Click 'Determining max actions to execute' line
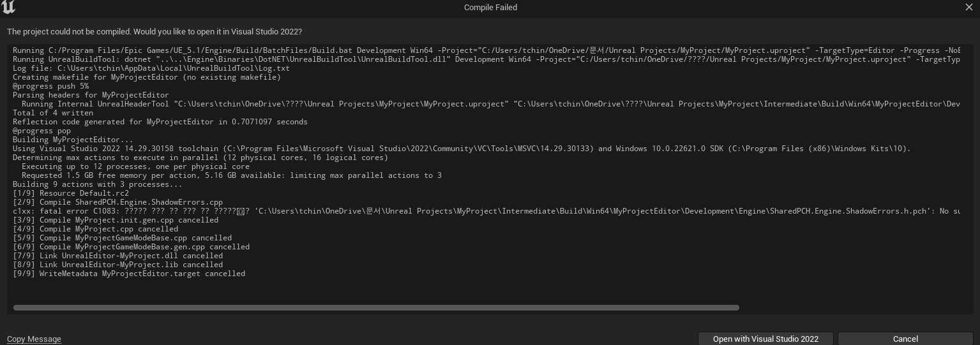Viewport: 980px width, 345px height. click(200, 158)
